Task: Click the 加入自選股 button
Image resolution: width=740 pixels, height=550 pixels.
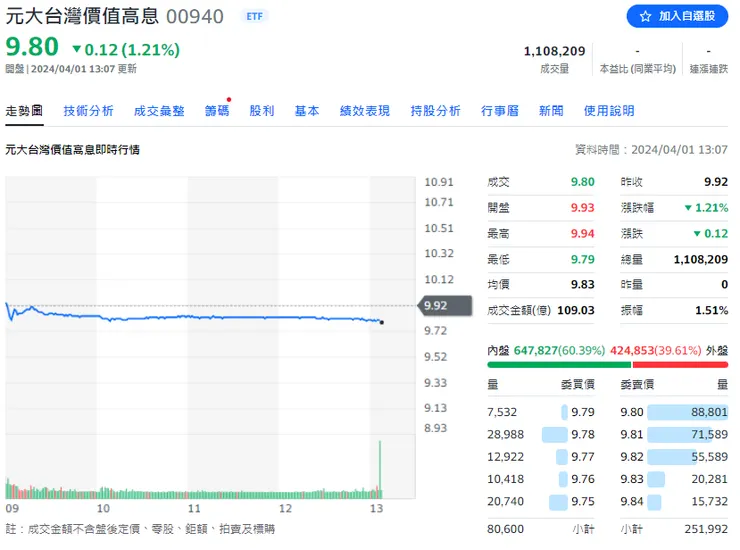Action: (x=677, y=17)
